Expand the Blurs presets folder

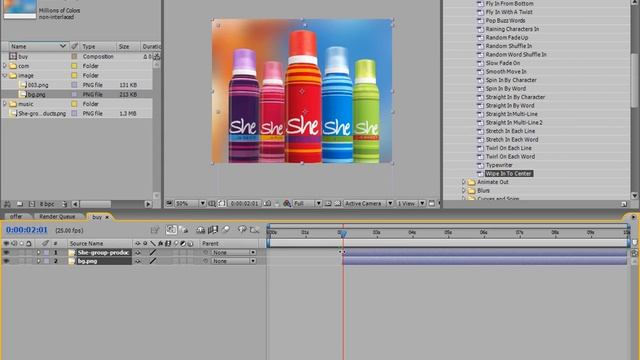click(x=464, y=191)
